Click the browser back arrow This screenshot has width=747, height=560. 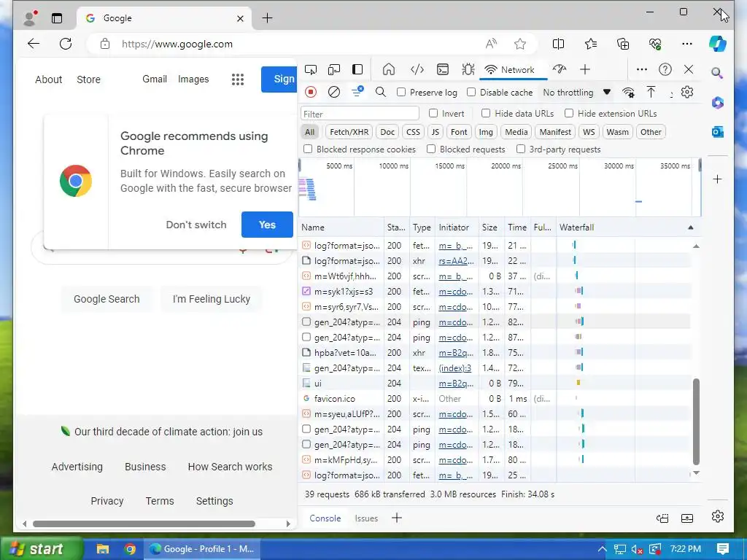click(34, 44)
